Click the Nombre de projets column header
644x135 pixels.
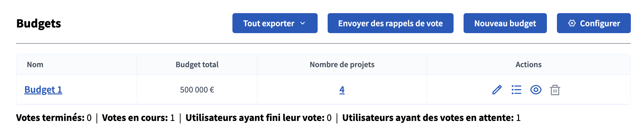click(342, 65)
